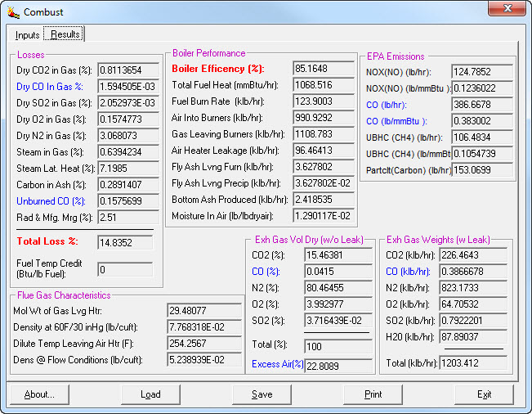This screenshot has width=532, height=414.
Task: Click the Air Into Burners field
Action: [x=324, y=118]
